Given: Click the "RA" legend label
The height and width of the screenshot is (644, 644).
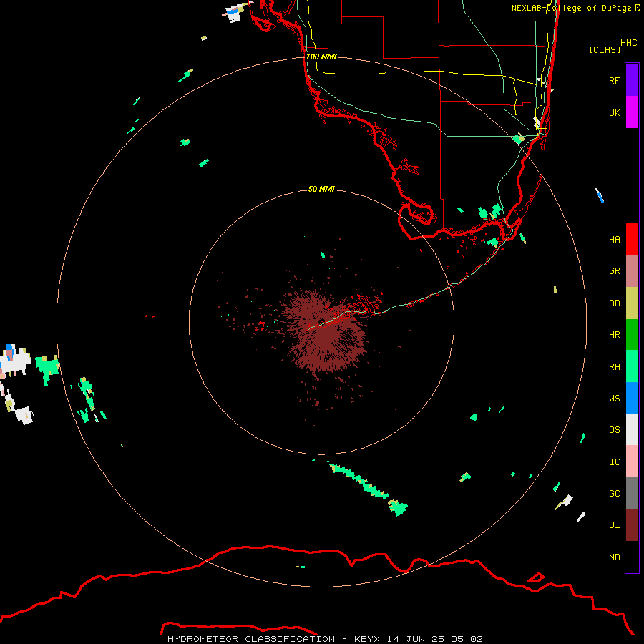Looking at the screenshot, I should pyautogui.click(x=615, y=367).
